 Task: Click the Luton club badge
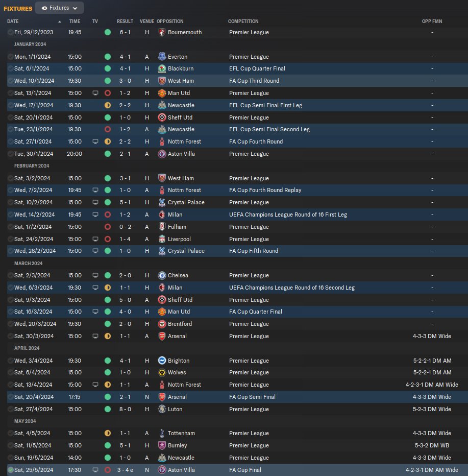(x=162, y=409)
